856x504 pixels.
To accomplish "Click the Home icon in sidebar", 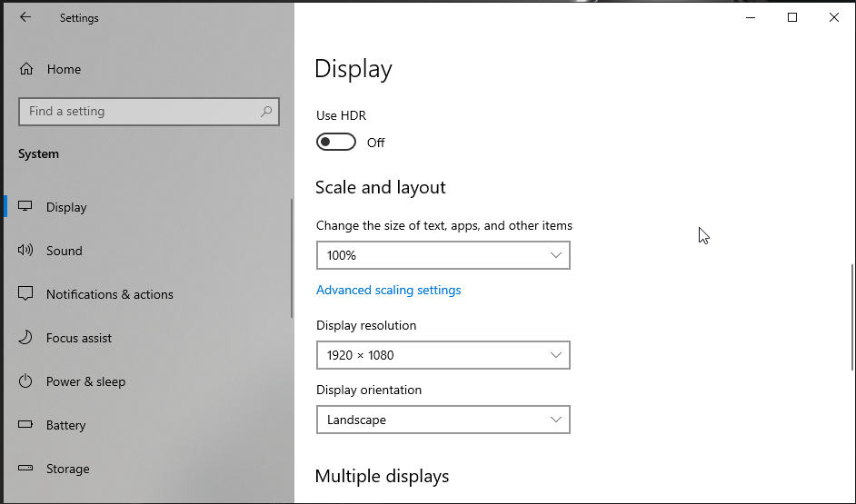I will coord(26,69).
